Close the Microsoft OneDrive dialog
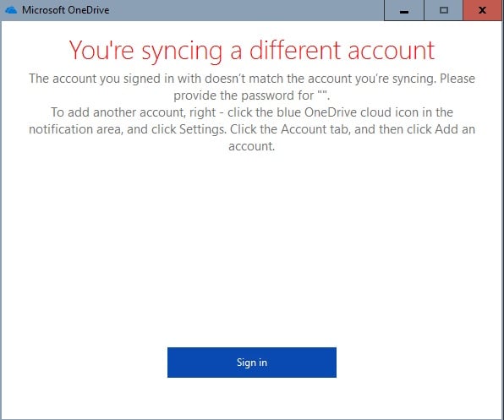504x420 pixels. coord(483,10)
